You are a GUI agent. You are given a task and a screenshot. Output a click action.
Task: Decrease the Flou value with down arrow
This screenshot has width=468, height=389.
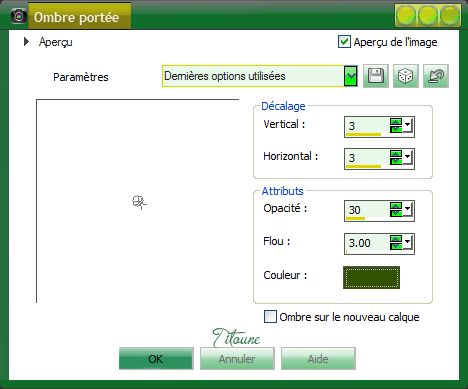point(396,246)
